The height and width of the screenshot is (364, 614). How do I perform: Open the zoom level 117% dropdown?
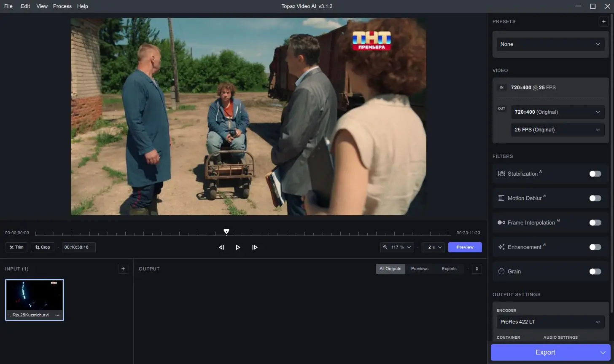click(x=397, y=247)
